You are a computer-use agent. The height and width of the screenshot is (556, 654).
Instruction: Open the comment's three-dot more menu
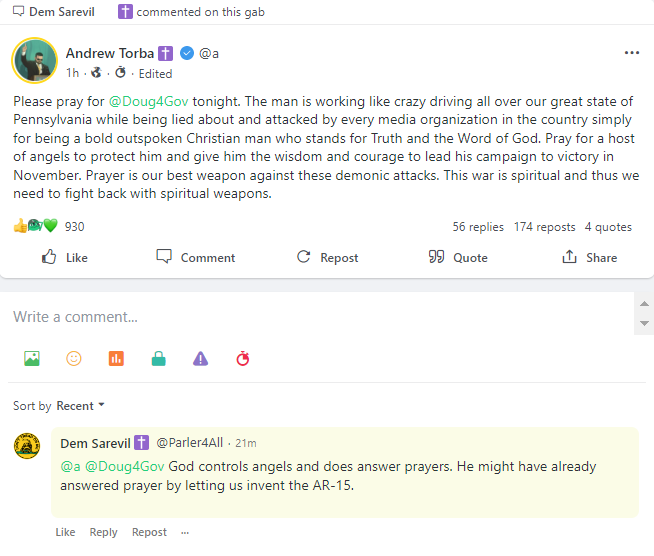[185, 532]
